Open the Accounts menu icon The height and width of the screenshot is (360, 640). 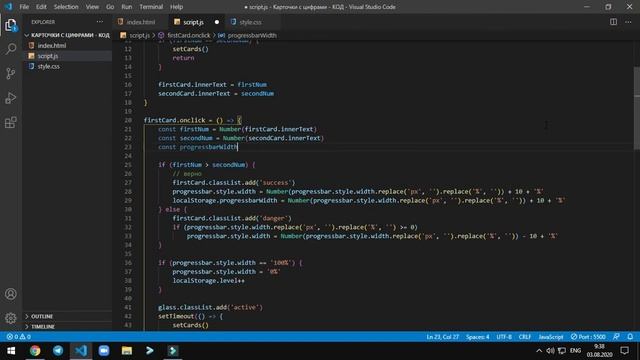coord(11,294)
